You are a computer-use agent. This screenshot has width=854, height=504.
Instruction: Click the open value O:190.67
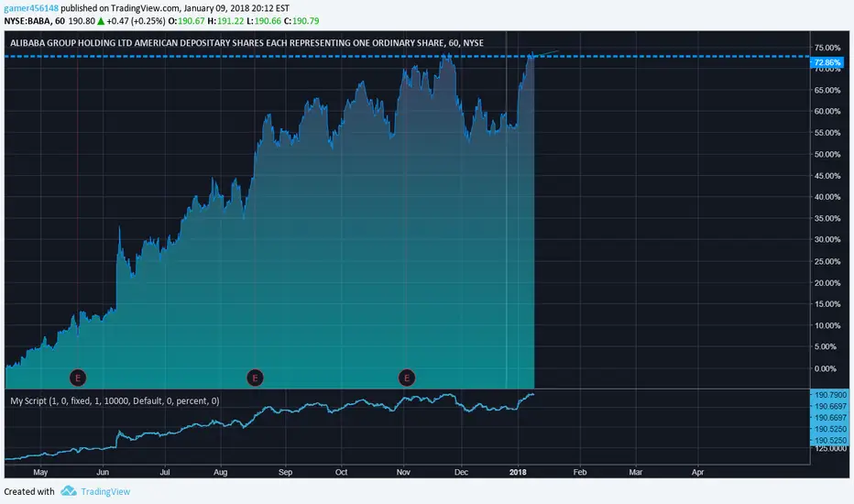186,21
